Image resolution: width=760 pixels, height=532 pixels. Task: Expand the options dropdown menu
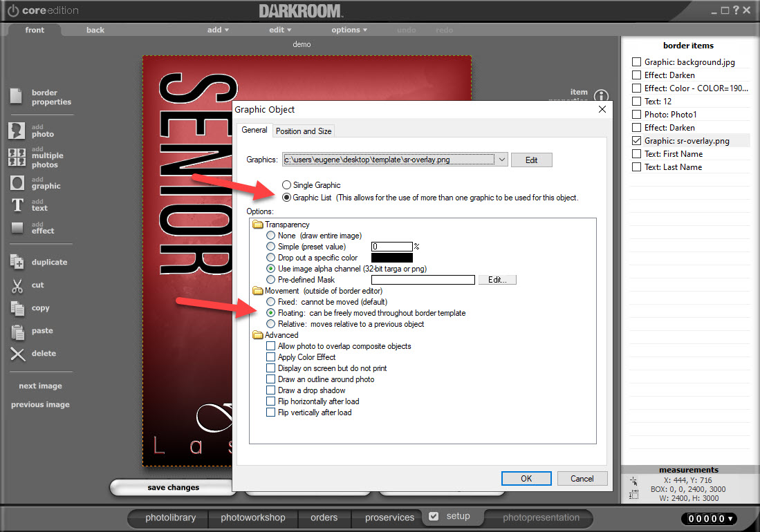click(x=349, y=30)
